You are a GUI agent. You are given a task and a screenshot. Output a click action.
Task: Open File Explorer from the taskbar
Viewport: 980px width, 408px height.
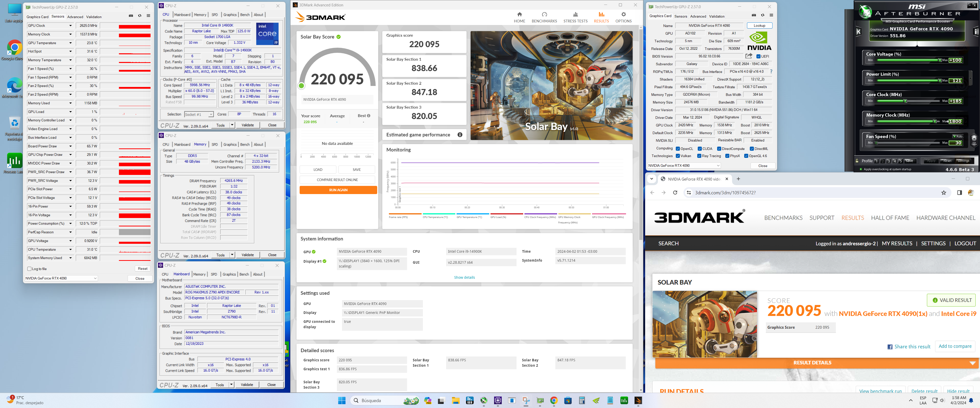455,400
